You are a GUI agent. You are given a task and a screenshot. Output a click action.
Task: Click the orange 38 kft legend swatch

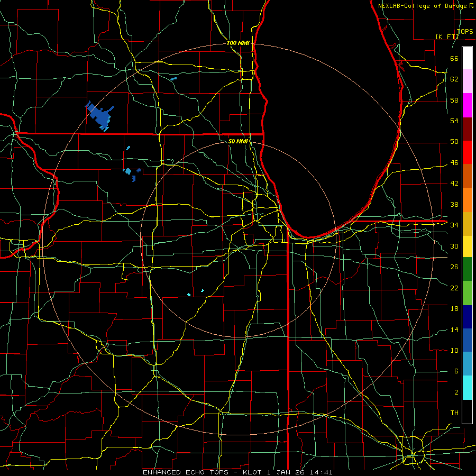pyautogui.click(x=467, y=199)
